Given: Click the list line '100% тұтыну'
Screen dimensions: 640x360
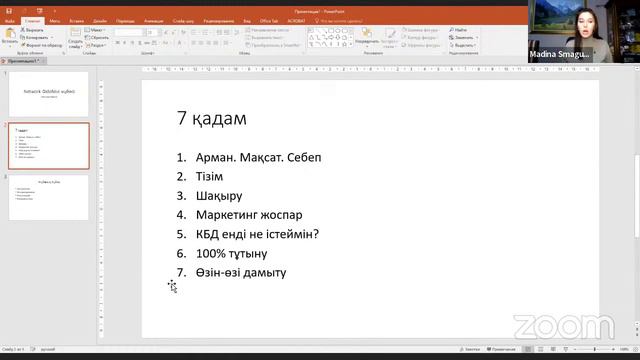Looking at the screenshot, I should pyautogui.click(x=231, y=253).
